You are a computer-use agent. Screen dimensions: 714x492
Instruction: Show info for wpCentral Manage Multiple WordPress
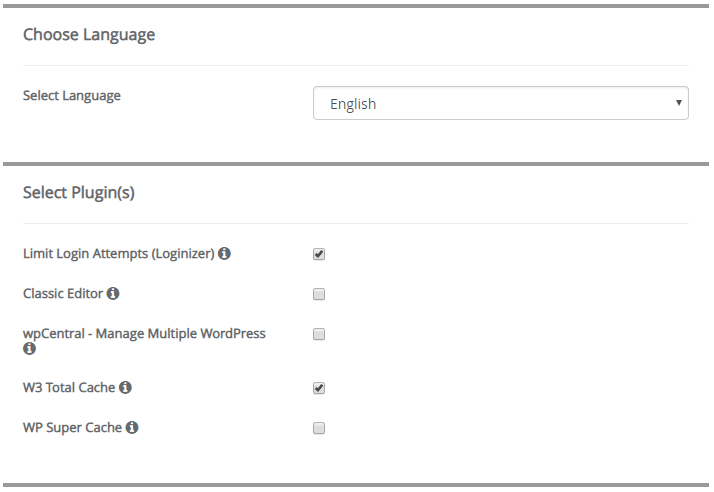(29, 349)
